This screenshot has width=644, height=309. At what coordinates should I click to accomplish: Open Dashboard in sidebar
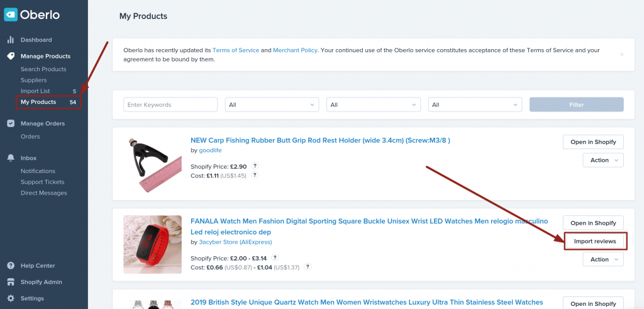pos(36,40)
